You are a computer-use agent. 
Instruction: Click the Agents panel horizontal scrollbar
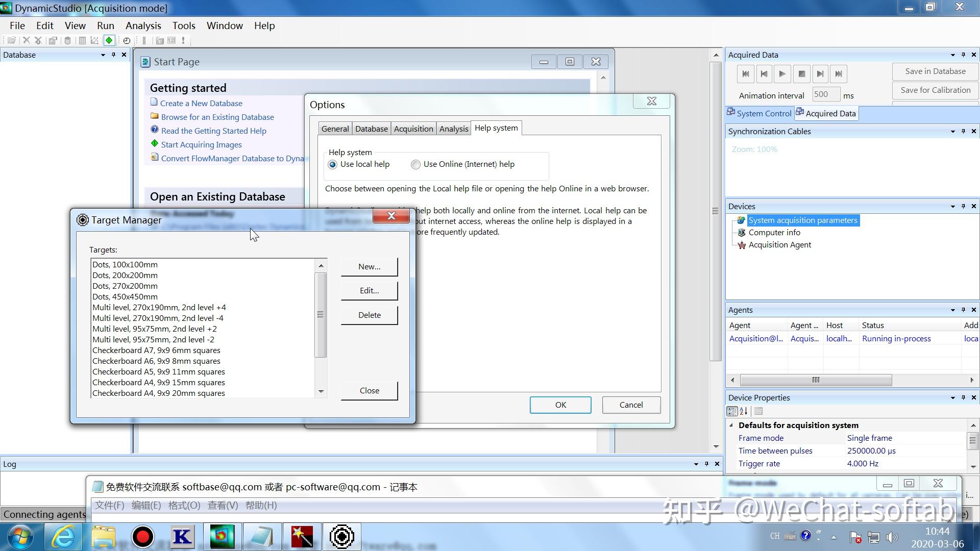(815, 380)
